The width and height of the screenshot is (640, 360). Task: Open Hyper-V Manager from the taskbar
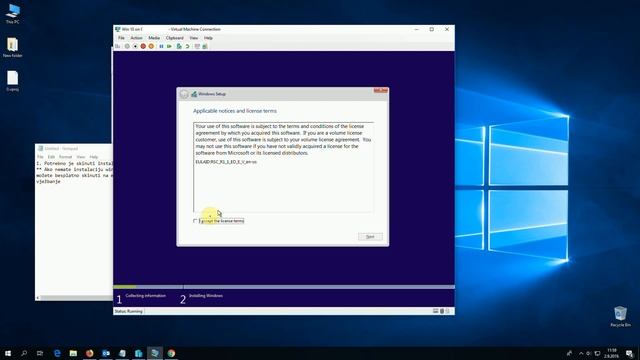(x=139, y=353)
